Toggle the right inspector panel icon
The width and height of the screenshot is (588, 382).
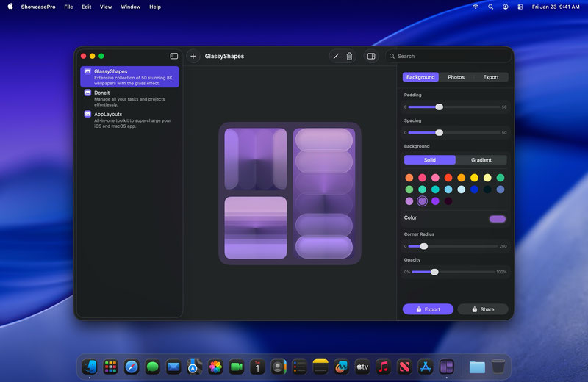[x=371, y=56]
